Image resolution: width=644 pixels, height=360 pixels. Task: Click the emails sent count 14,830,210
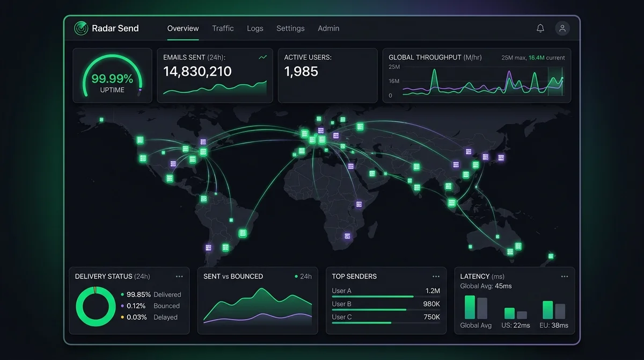[x=197, y=71]
